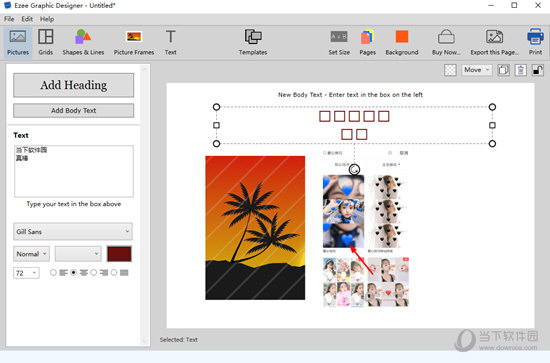The image size is (550, 363).
Task: Select the photo collage image on canvas
Action: pos(365,229)
